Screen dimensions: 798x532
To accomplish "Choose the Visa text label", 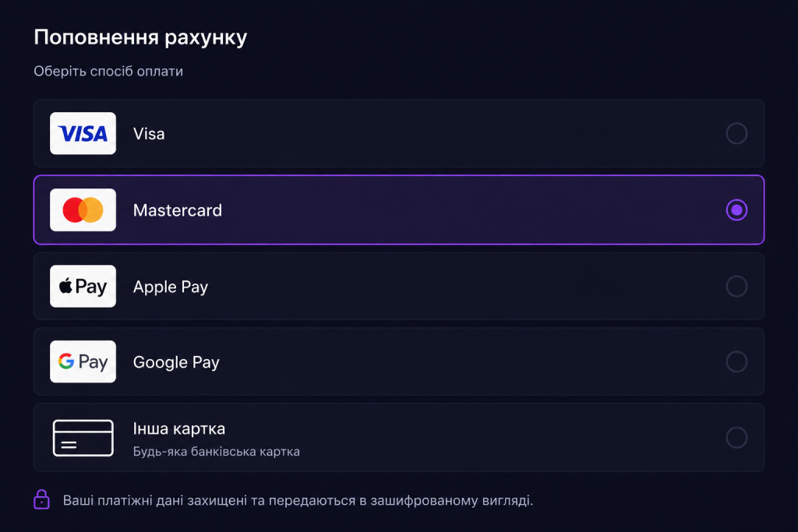I will pyautogui.click(x=149, y=134).
